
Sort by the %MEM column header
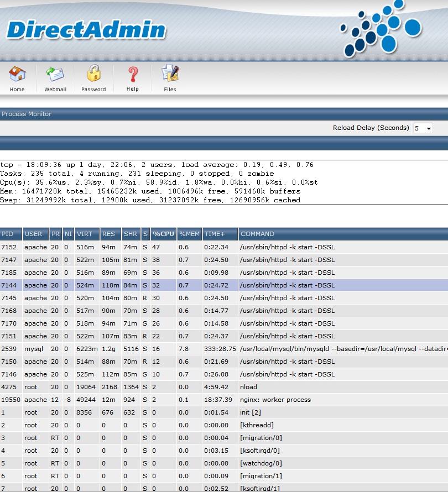[x=189, y=234]
